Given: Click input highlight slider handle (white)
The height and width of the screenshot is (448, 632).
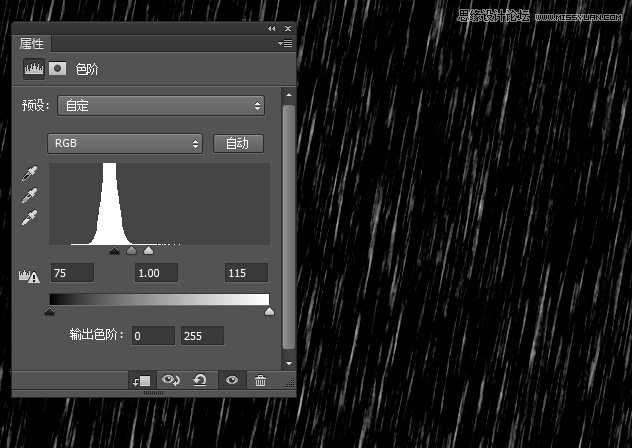Looking at the screenshot, I should (x=148, y=251).
